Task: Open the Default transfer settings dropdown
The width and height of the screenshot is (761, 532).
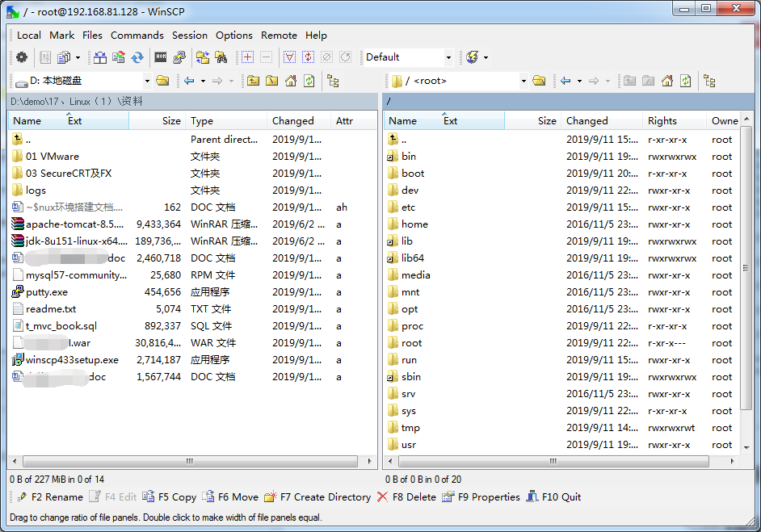Action: point(448,57)
